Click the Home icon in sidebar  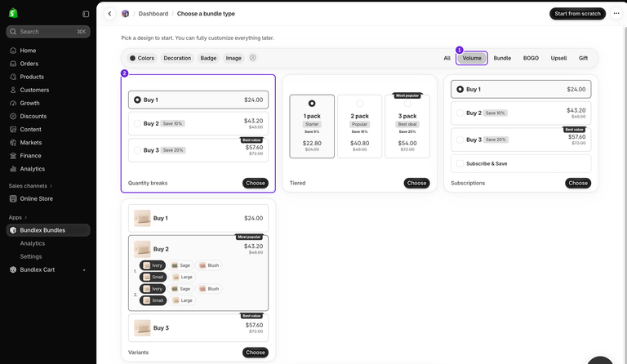pyautogui.click(x=13, y=51)
